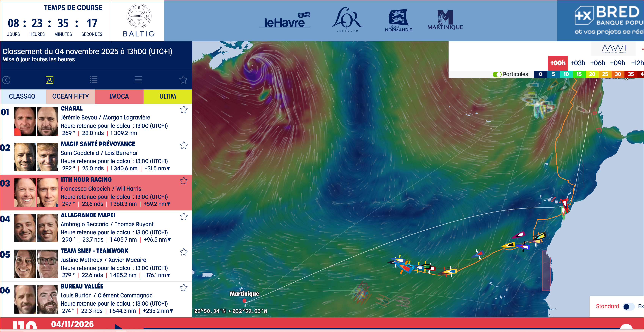Expand BUREAU VALLÉE gap arrow next to +235.2 nm
Image resolution: width=644 pixels, height=332 pixels.
pos(172,311)
